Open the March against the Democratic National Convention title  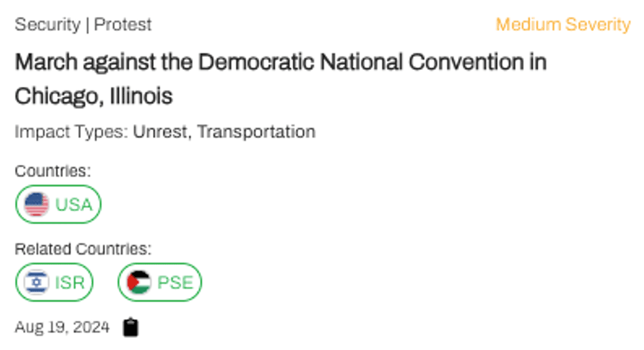pyautogui.click(x=280, y=62)
